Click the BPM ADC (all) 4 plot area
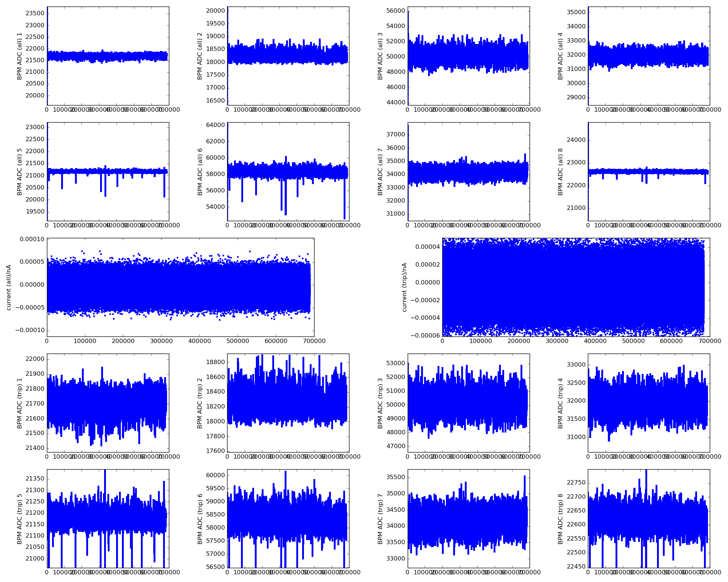The width and height of the screenshot is (728, 582). tap(649, 56)
